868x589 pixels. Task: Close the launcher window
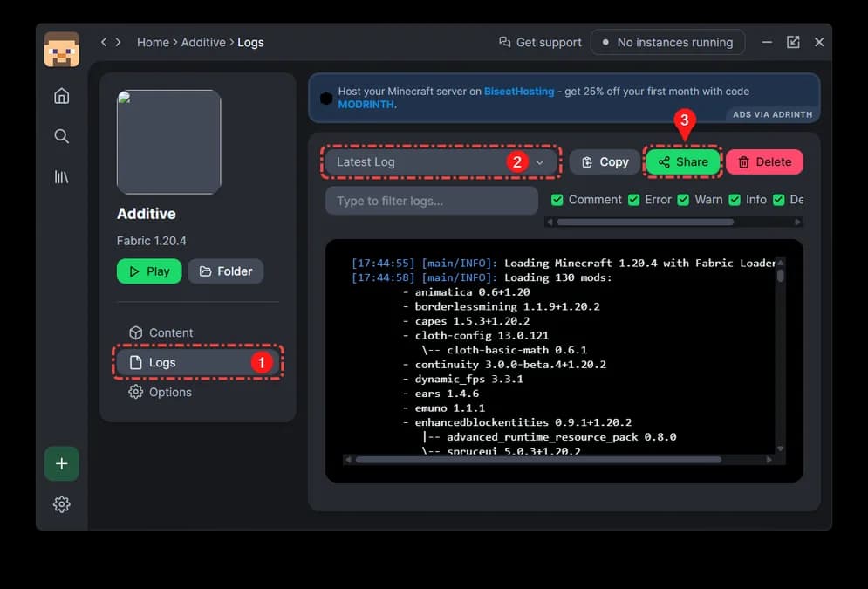tap(819, 42)
